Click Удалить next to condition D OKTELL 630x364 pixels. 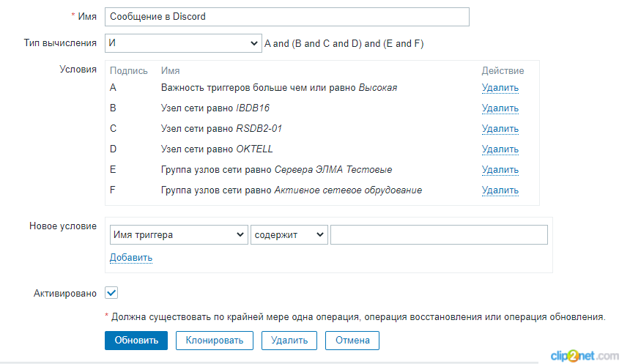pyautogui.click(x=500, y=149)
